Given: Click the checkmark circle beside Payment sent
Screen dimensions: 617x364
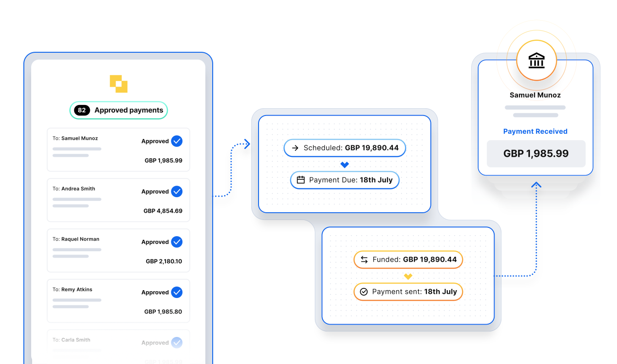Looking at the screenshot, I should click(x=364, y=292).
